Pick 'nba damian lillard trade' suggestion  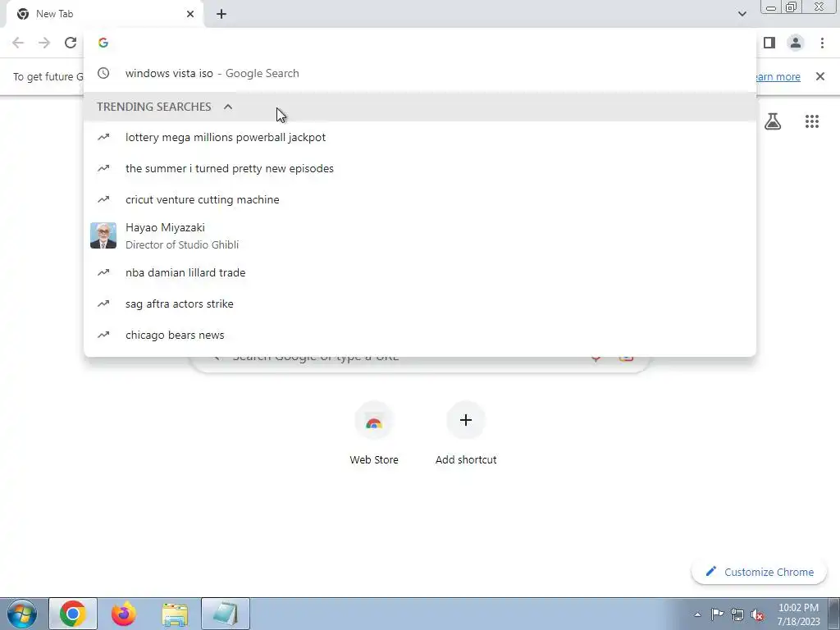click(420, 272)
